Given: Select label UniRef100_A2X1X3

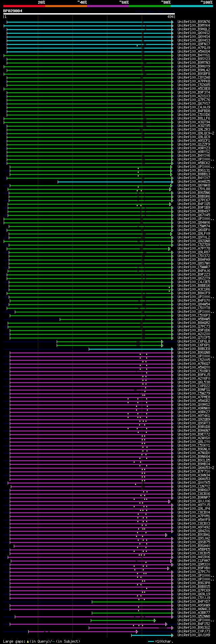Looking at the screenshot, I should (194, 96).
